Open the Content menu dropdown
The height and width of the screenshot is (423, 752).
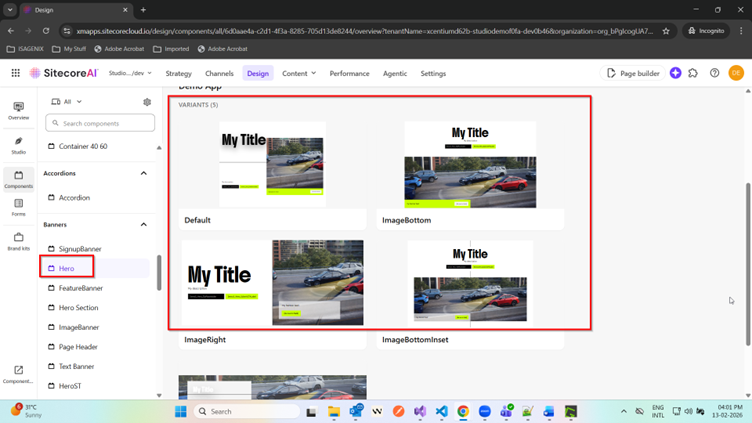tap(299, 73)
